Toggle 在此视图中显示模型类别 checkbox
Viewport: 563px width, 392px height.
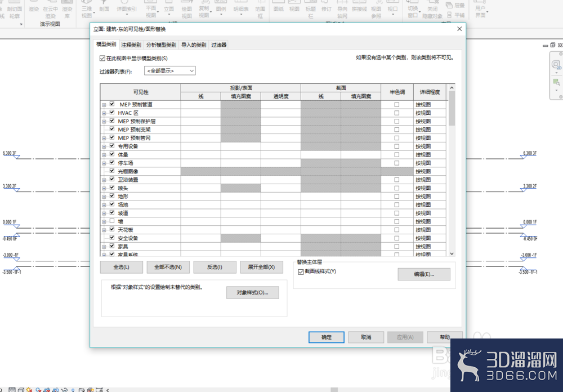point(102,58)
